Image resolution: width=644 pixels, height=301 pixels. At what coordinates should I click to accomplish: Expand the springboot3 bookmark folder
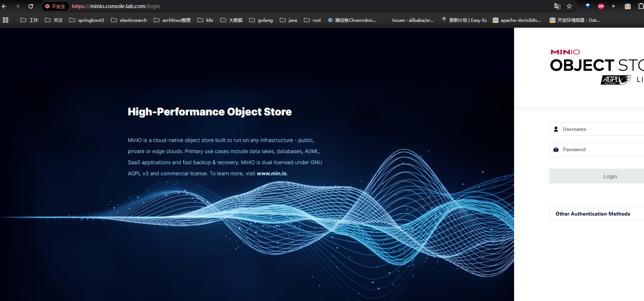[x=87, y=20]
